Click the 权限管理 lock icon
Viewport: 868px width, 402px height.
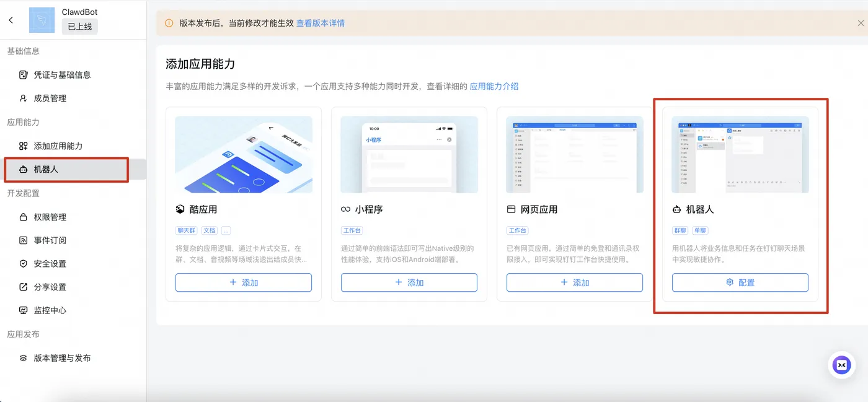coord(24,217)
